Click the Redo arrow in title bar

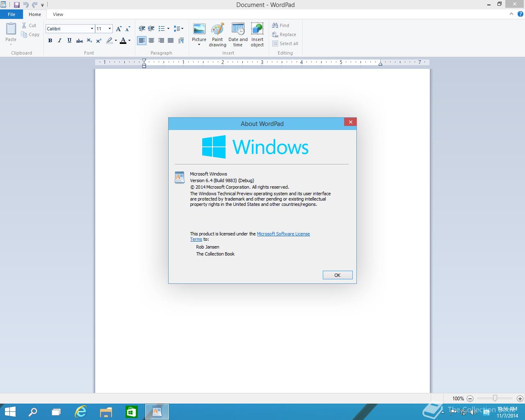(x=35, y=5)
